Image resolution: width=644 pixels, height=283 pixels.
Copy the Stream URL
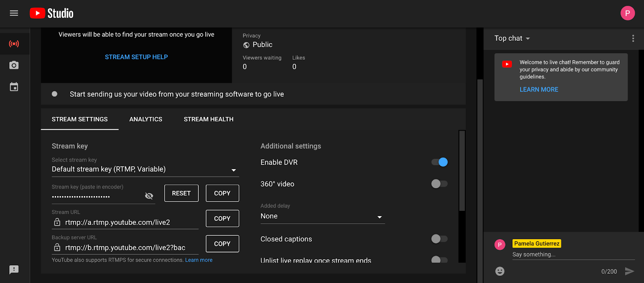222,218
